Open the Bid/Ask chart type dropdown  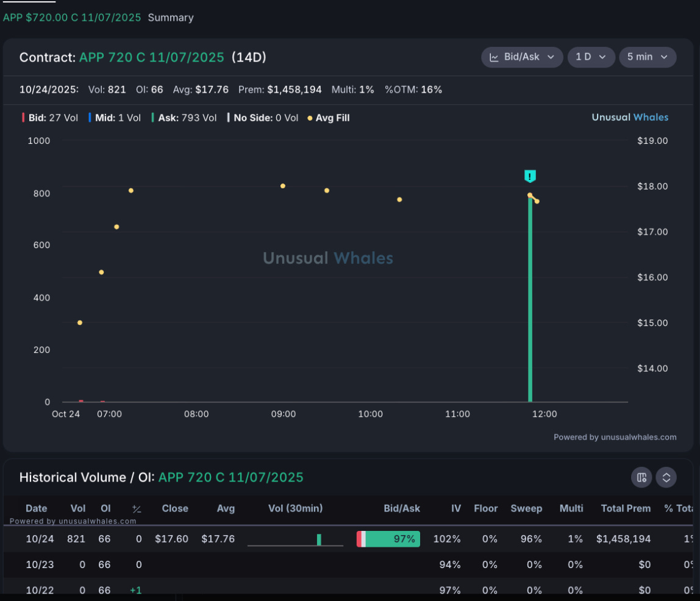(521, 57)
